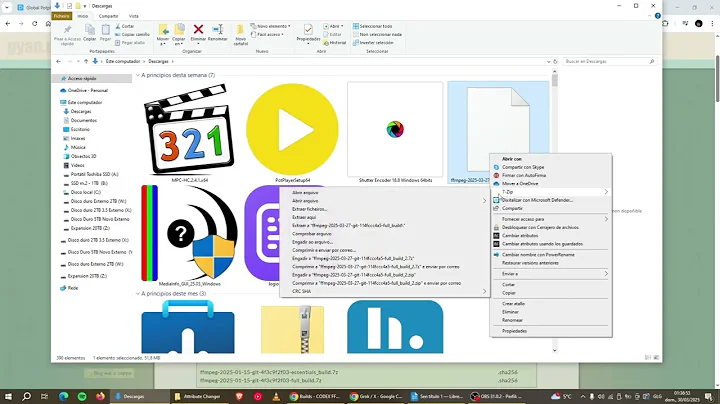Open OBS window in the taskbar
The width and height of the screenshot is (720, 404).
tap(497, 396)
